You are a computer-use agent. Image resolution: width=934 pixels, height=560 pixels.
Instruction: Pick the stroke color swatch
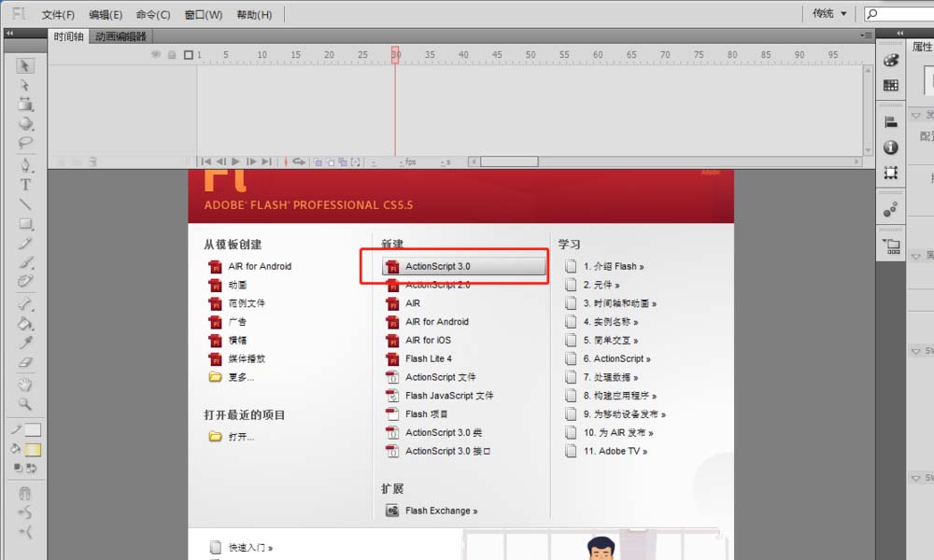[x=33, y=429]
